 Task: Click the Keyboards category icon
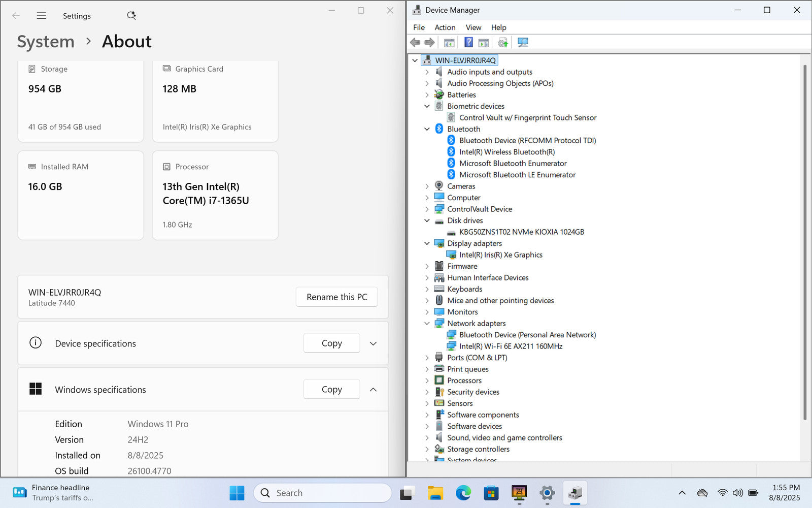[x=439, y=289]
